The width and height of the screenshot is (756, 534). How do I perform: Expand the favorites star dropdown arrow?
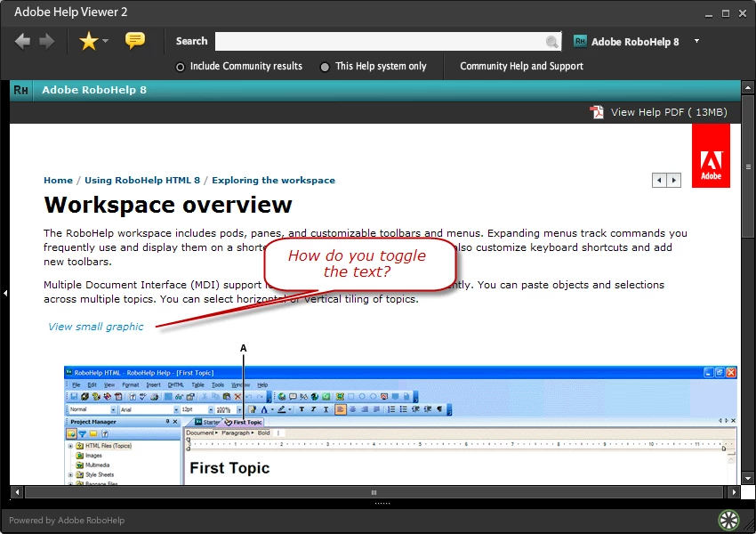click(x=105, y=41)
